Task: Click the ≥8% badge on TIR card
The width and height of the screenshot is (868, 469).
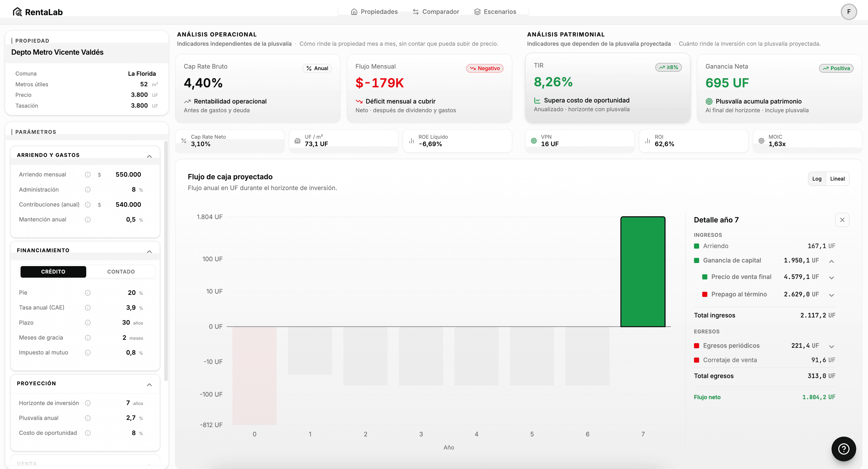Action: 669,67
